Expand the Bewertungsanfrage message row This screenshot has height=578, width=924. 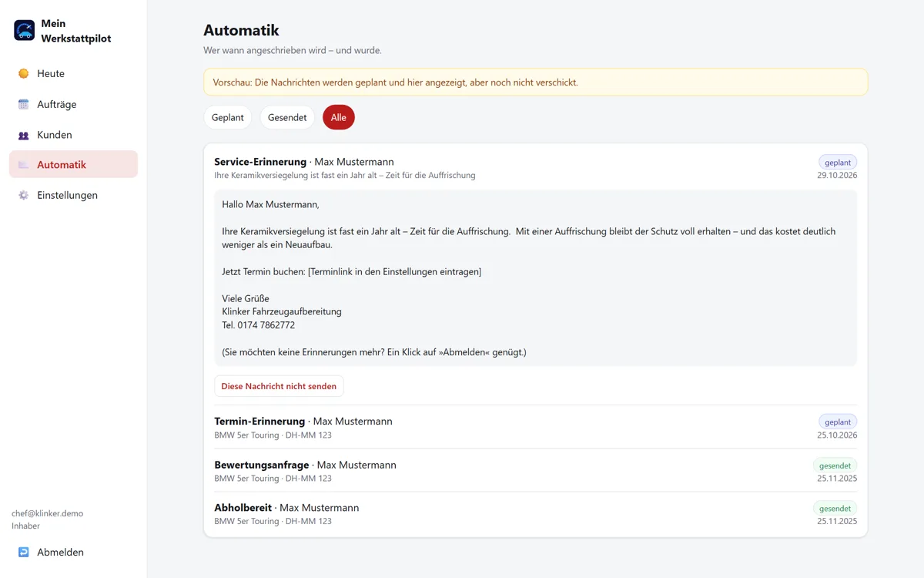[x=535, y=471]
